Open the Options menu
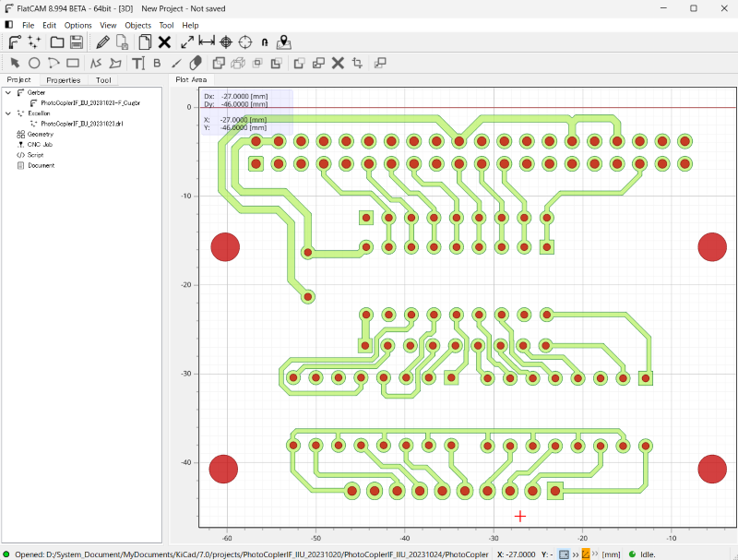This screenshot has width=738, height=560. [78, 25]
